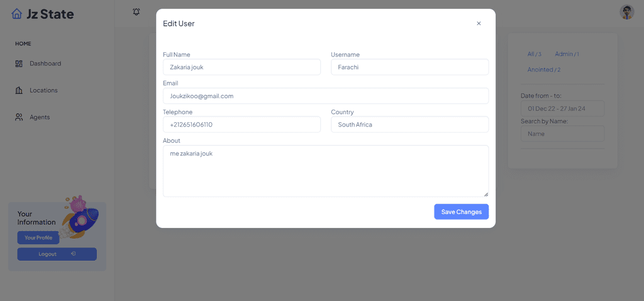This screenshot has width=644, height=301.
Task: Click the Logout button
Action: [57, 254]
